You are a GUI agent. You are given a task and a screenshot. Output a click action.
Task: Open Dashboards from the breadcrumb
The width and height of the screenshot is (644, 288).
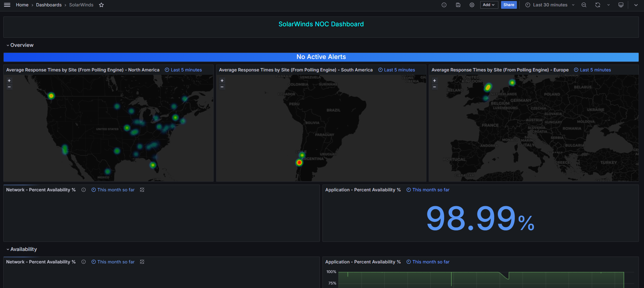pos(49,5)
